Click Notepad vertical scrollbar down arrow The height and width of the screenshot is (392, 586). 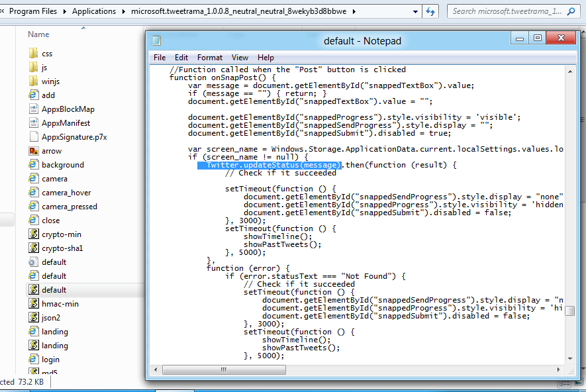point(570,358)
